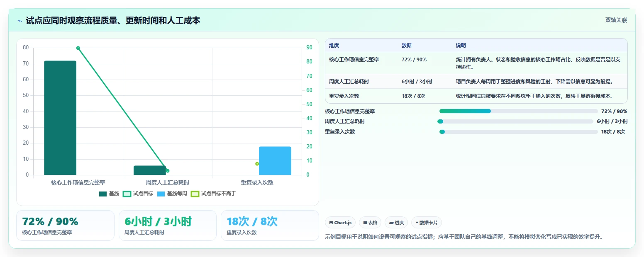Click the 18次 / 8次 data card
Viewport: 644px width, 257px height.
point(270,225)
